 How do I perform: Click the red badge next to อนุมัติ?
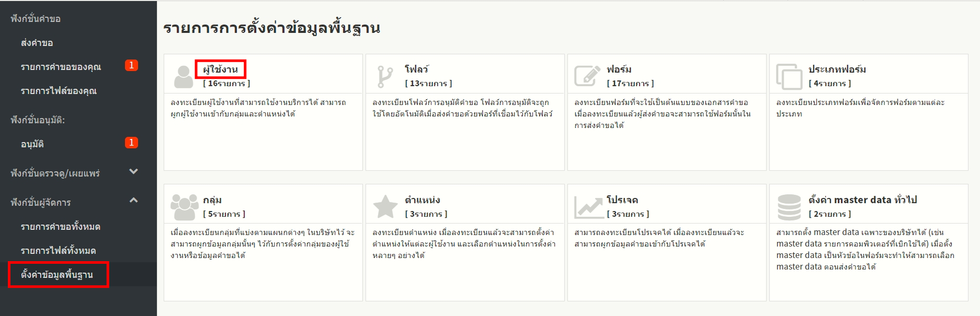pyautogui.click(x=131, y=143)
